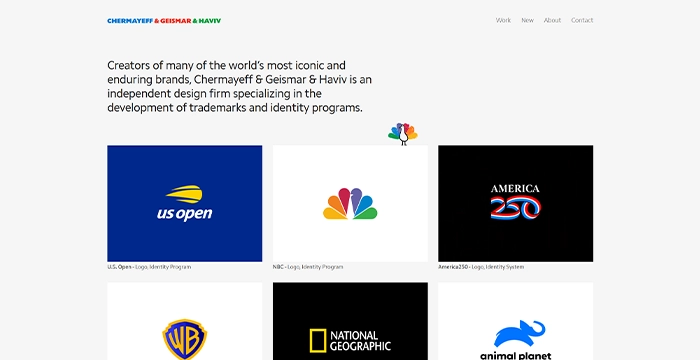Open the US Open project tile

pyautogui.click(x=184, y=203)
